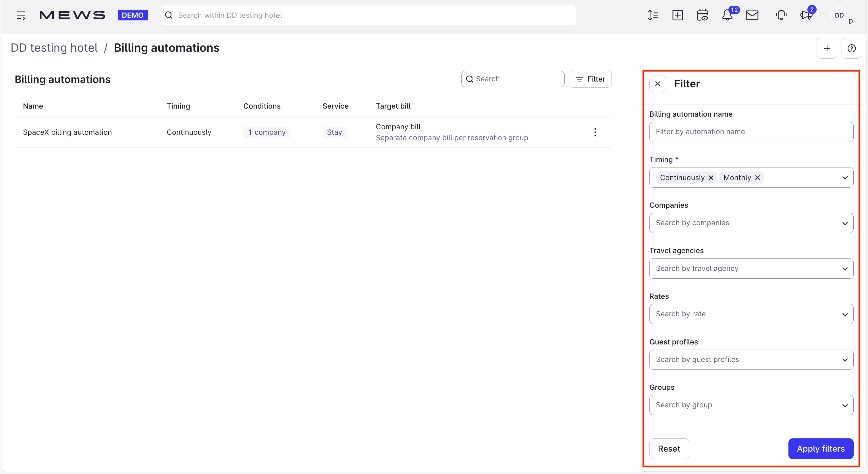The height and width of the screenshot is (474, 868).
Task: Remove the Continuously timing tag
Action: [711, 178]
